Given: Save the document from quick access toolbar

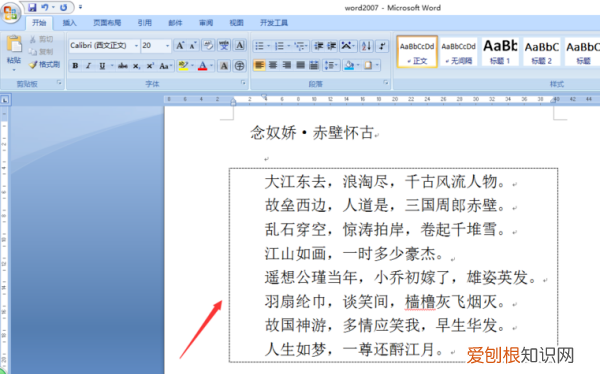Looking at the screenshot, I should click(32, 7).
